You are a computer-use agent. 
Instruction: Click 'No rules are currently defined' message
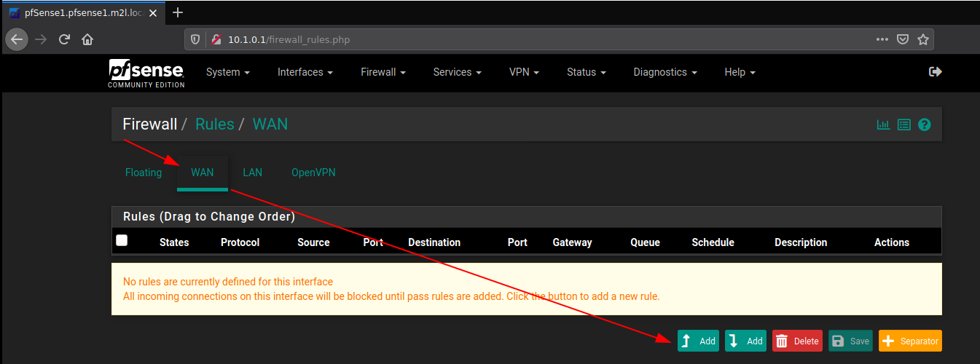[228, 282]
